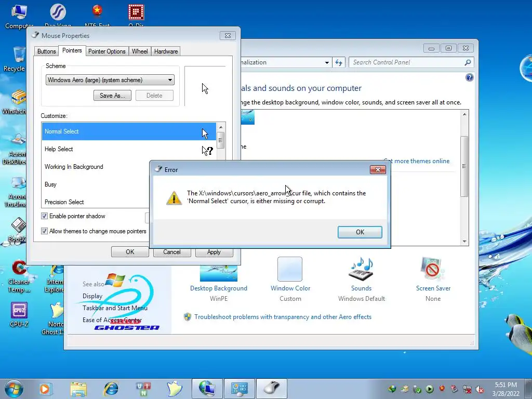Close the Mouse Properties window
The width and height of the screenshot is (532, 399).
(228, 36)
